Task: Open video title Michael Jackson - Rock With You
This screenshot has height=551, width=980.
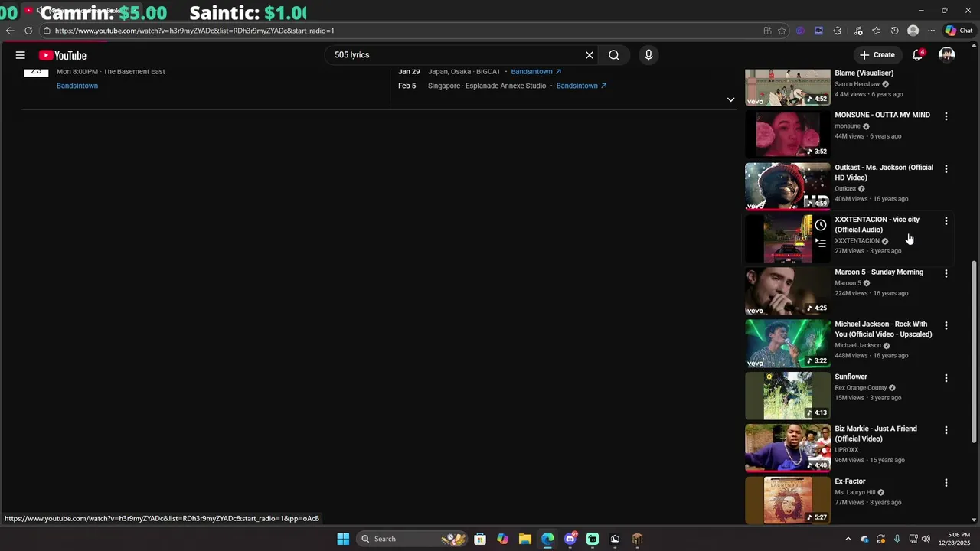Action: pyautogui.click(x=884, y=329)
